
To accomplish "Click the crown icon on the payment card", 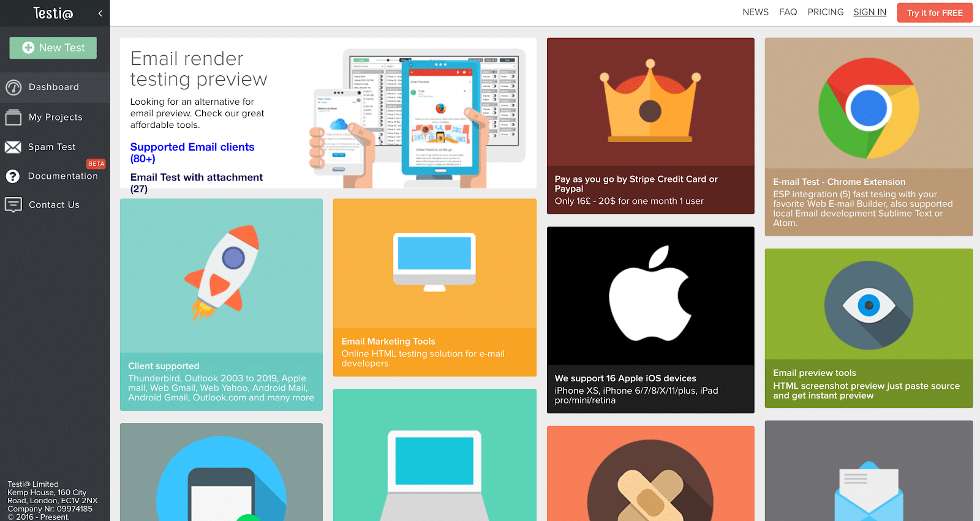I will point(650,101).
